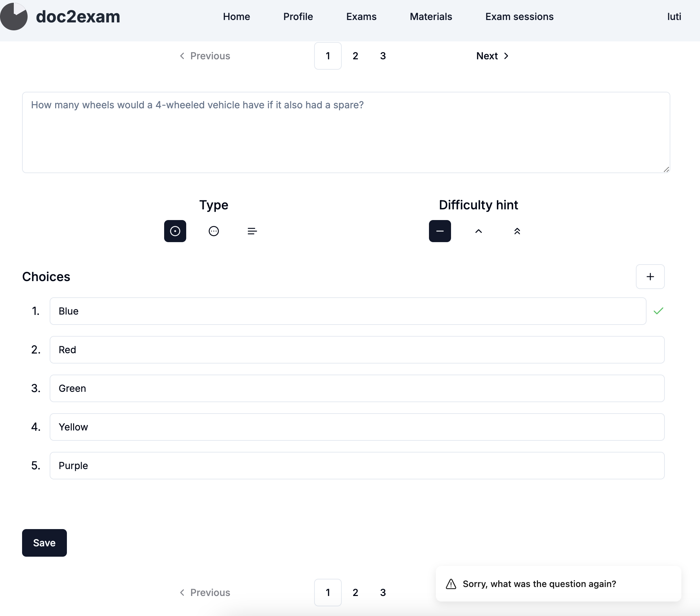Open the Exams menu item
The image size is (700, 616).
point(361,17)
